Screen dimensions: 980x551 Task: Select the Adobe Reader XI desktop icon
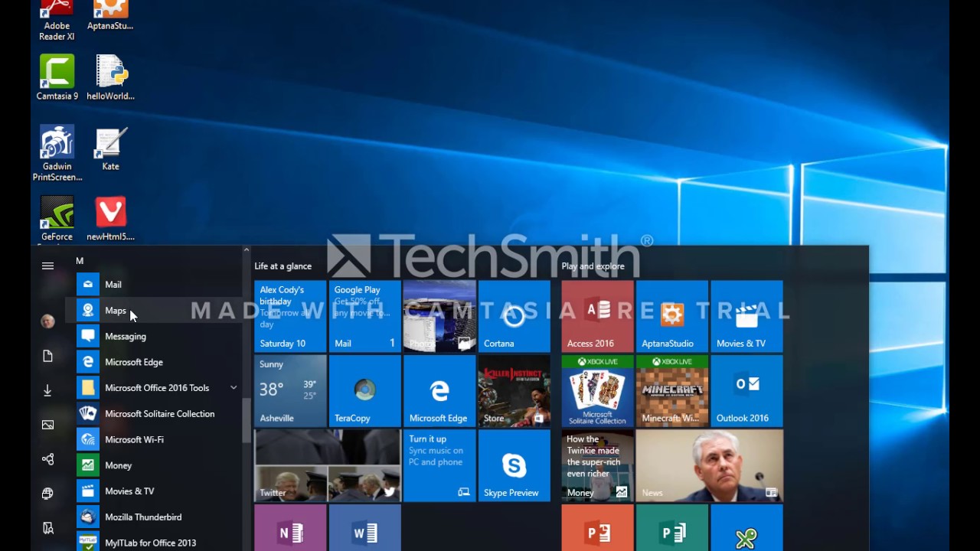click(x=57, y=21)
